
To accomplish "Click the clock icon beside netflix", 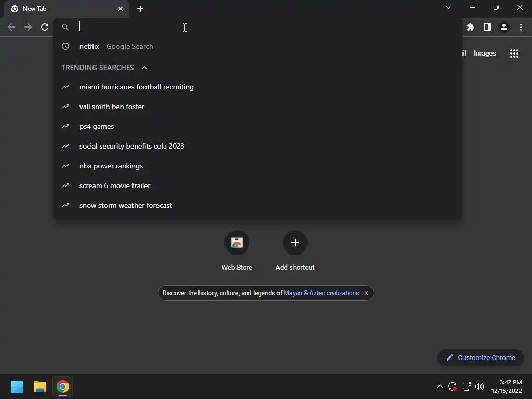I will click(65, 46).
